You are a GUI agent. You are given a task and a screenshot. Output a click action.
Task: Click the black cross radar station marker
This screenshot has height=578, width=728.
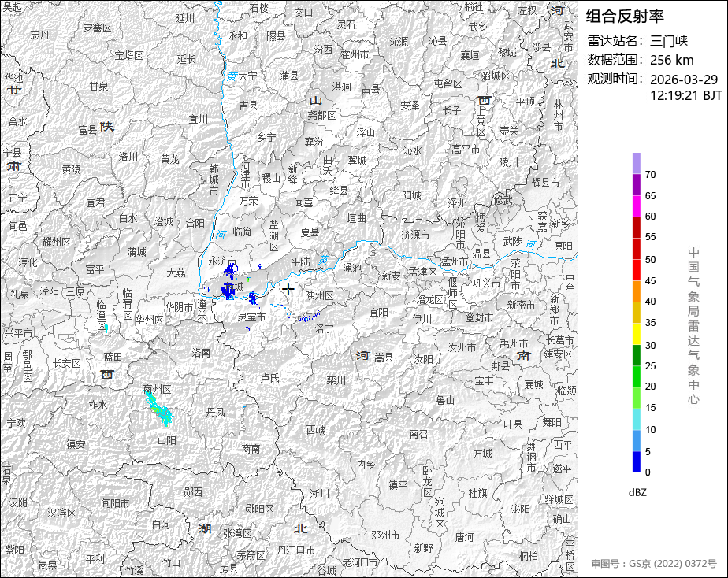(x=288, y=290)
